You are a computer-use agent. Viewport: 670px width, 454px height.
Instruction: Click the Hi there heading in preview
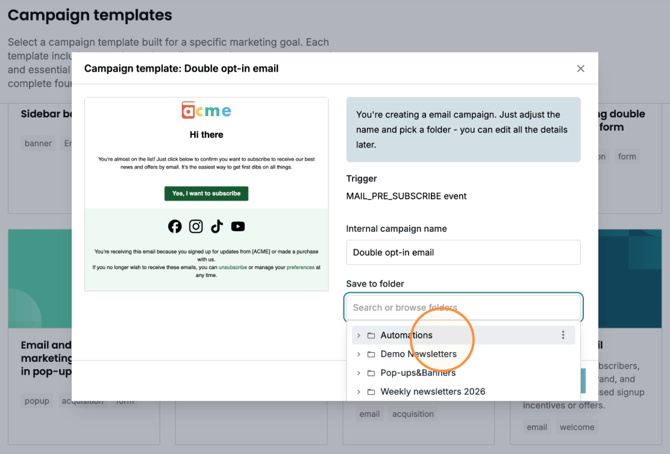[x=206, y=135]
